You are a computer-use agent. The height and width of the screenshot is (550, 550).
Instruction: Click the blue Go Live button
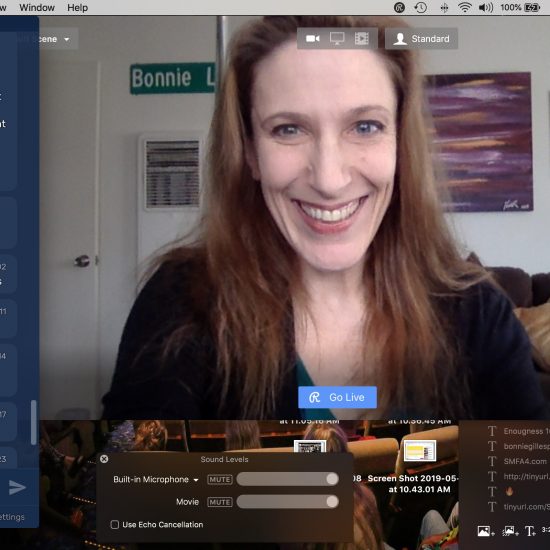click(337, 397)
